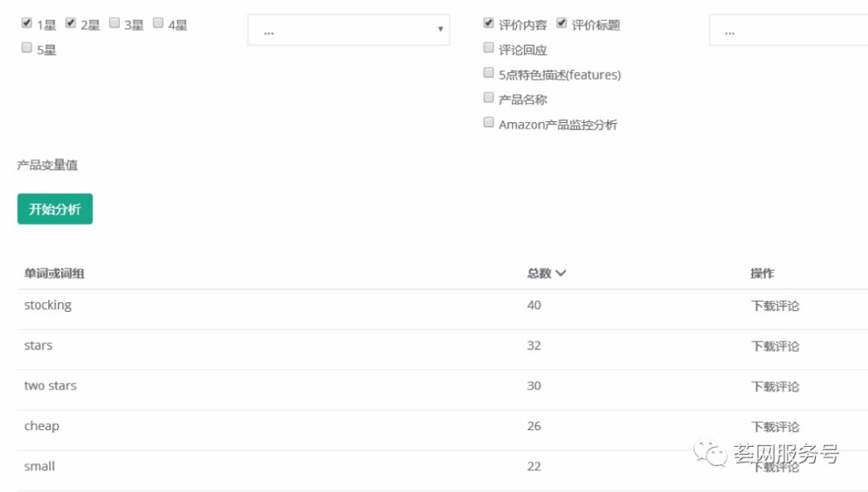Click 下载评论 in cheap row
Image resolution: width=868 pixels, height=492 pixels.
(x=775, y=427)
